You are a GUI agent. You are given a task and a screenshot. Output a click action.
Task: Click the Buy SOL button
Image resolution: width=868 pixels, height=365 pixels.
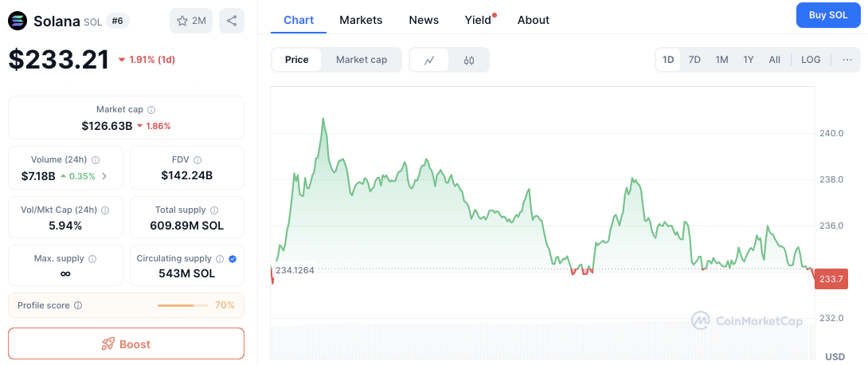point(828,15)
